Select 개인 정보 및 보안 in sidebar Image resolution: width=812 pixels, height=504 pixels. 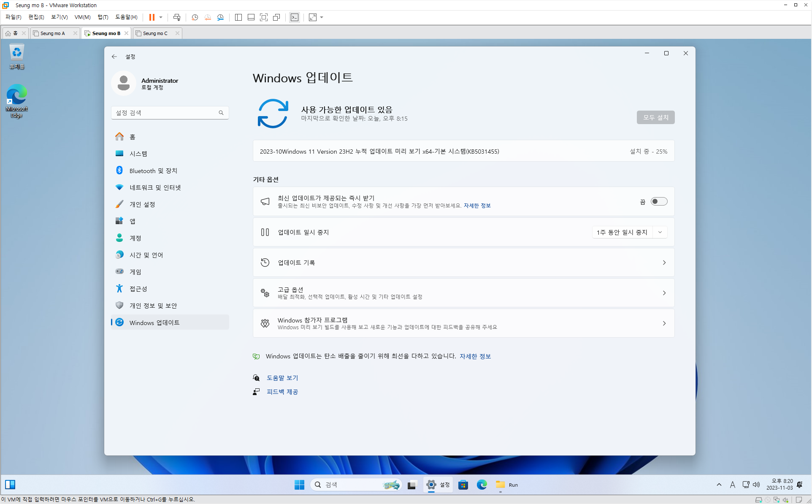pyautogui.click(x=153, y=306)
